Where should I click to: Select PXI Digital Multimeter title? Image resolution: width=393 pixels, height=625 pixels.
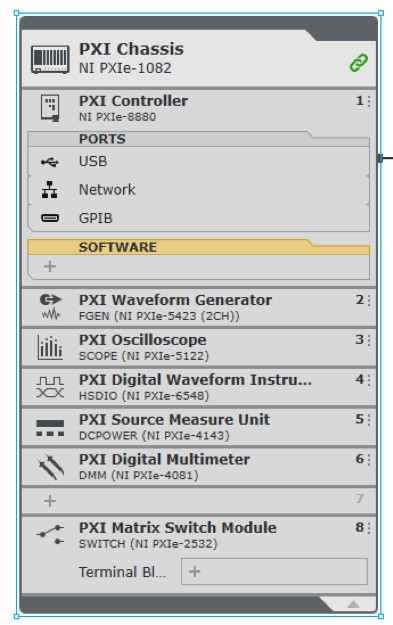tap(164, 459)
